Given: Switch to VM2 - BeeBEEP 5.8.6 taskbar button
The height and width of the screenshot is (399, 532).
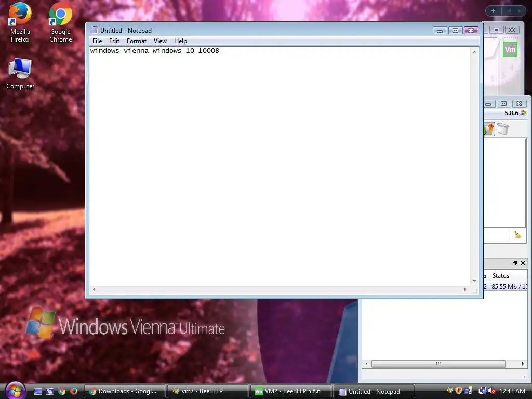Looking at the screenshot, I should click(x=291, y=391).
